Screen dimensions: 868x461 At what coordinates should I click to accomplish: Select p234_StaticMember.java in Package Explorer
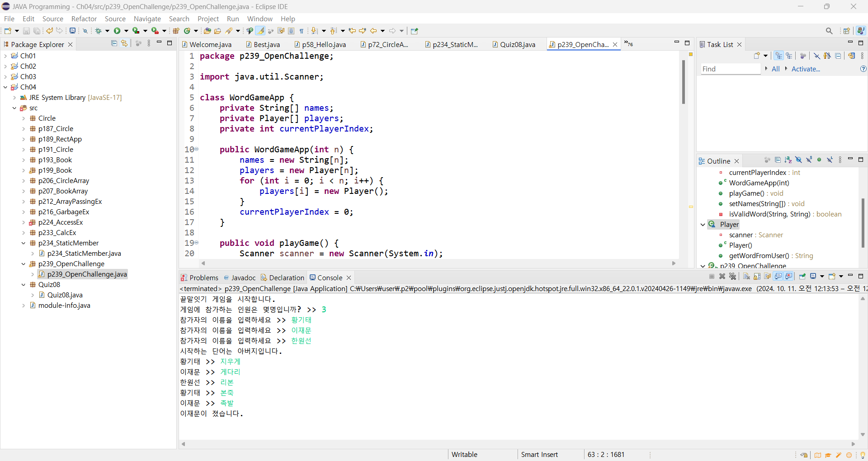(84, 254)
